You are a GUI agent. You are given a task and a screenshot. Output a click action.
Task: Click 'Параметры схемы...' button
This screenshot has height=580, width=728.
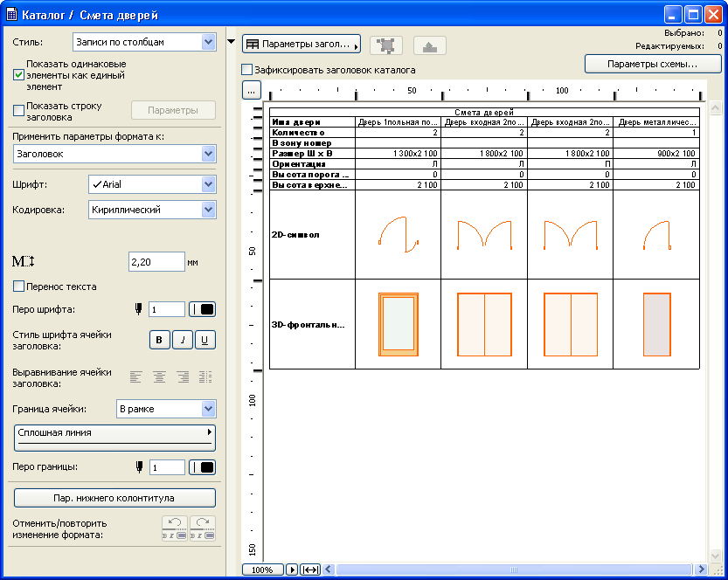click(652, 64)
